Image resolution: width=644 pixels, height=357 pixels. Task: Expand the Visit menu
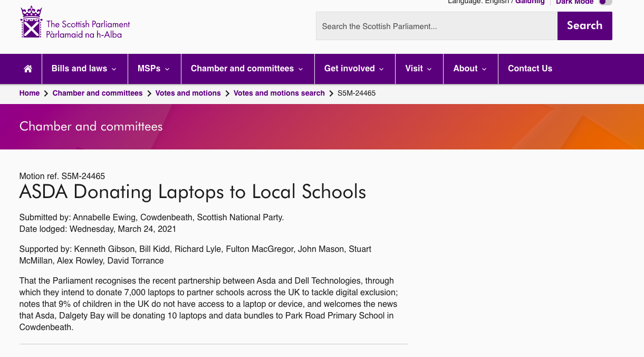(419, 69)
